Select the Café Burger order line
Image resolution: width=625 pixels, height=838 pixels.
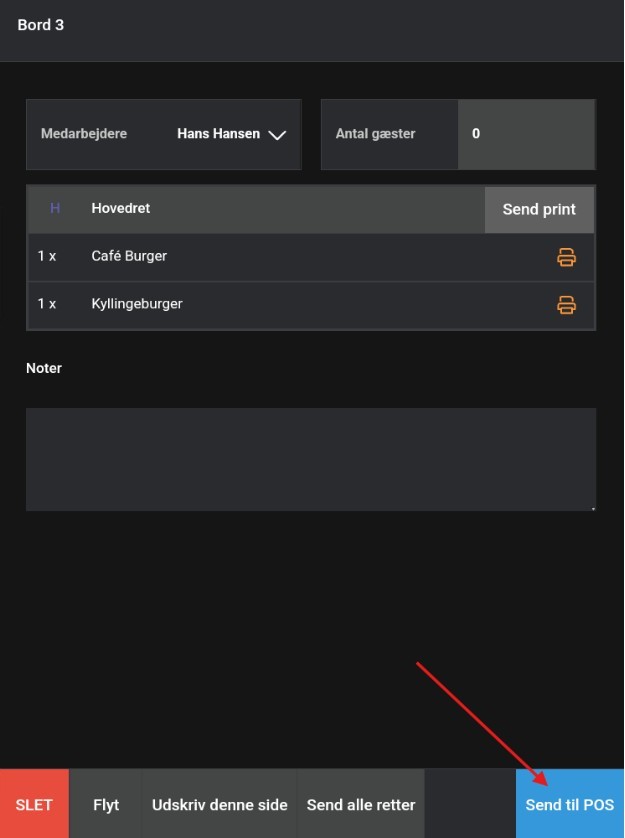tap(129, 257)
